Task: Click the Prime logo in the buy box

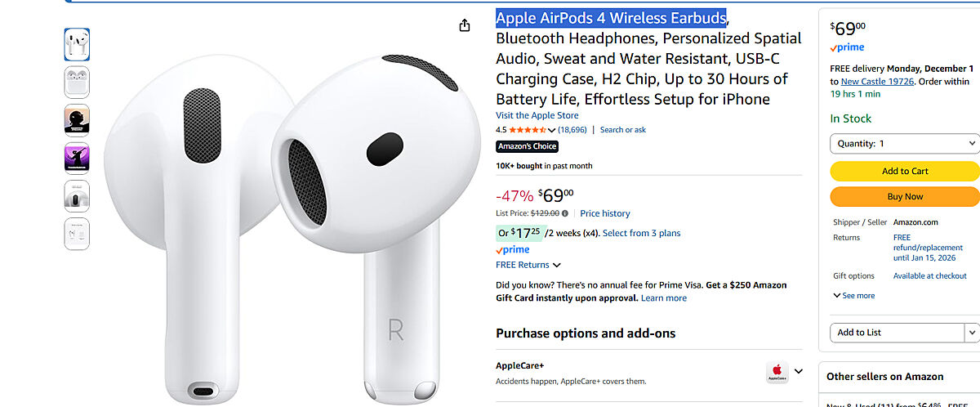Action: tap(847, 47)
